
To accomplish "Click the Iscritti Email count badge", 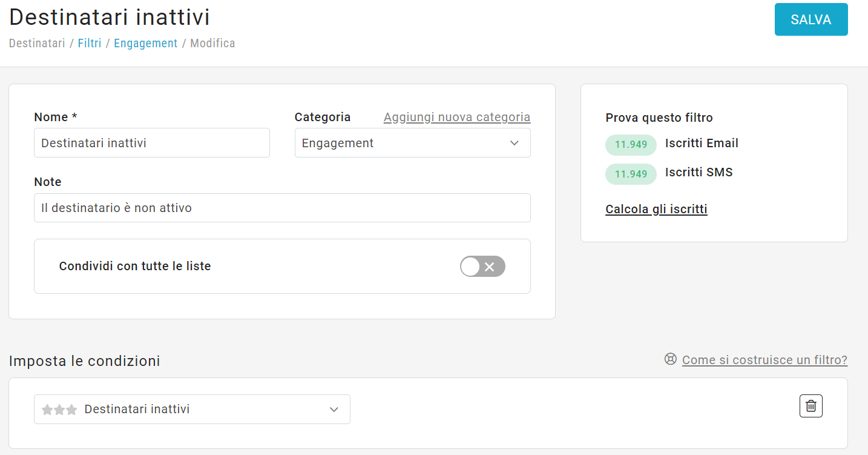I will click(631, 145).
